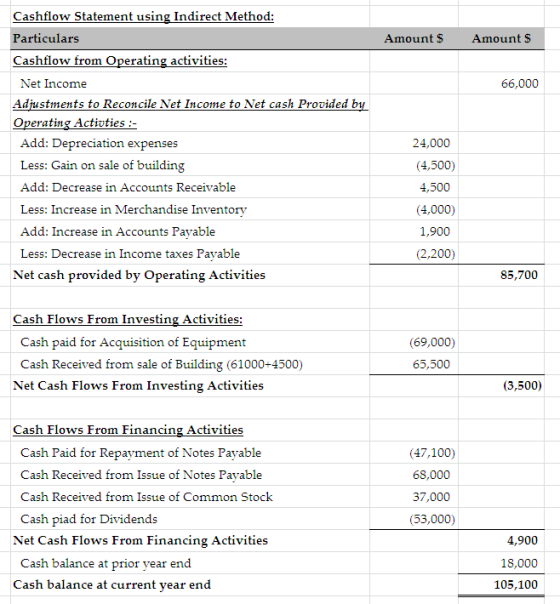This screenshot has width=560, height=604.
Task: Click the 'Particulars' header cell
Action: [x=46, y=39]
